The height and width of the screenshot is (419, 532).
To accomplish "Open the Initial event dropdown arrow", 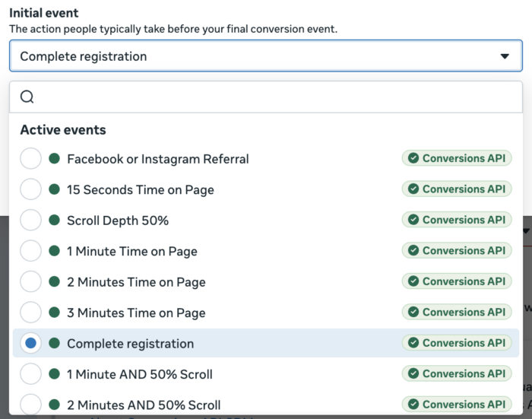I will [x=505, y=56].
